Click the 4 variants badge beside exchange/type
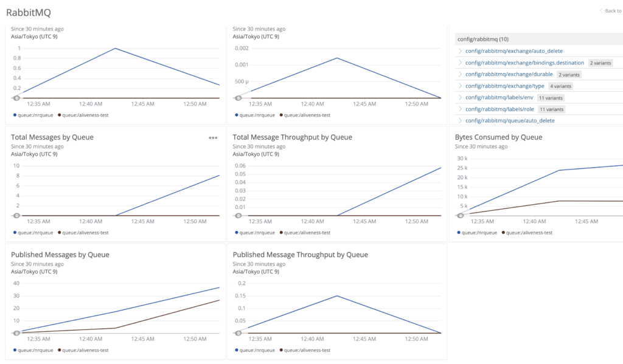Viewport: 623px width, 364px height. coord(560,86)
